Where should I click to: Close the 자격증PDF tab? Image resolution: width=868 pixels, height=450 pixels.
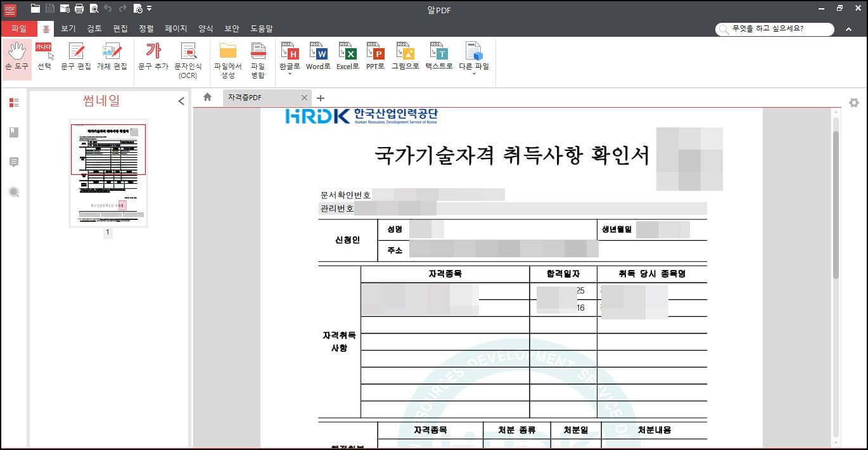pyautogui.click(x=304, y=98)
